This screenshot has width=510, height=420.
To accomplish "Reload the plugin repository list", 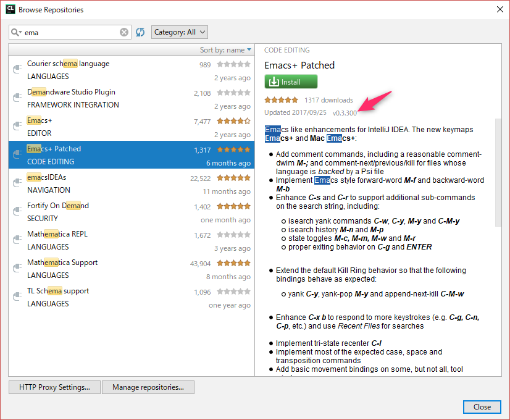I will 140,32.
